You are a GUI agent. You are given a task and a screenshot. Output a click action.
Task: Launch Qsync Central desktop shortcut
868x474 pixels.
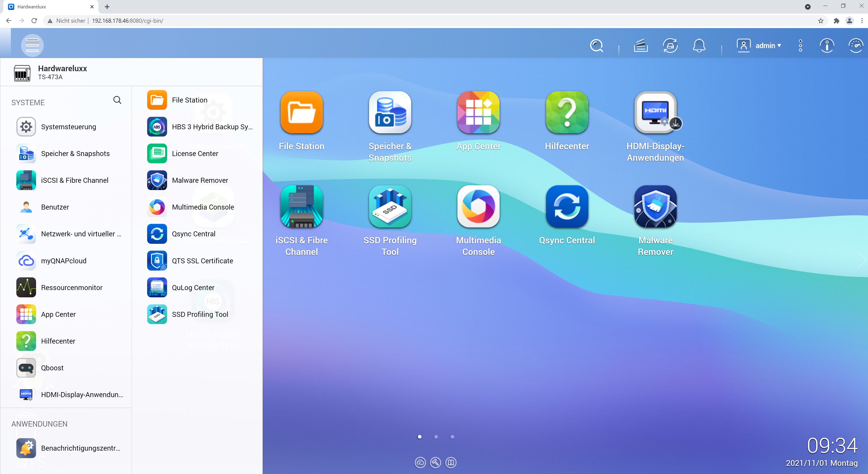[x=567, y=206]
